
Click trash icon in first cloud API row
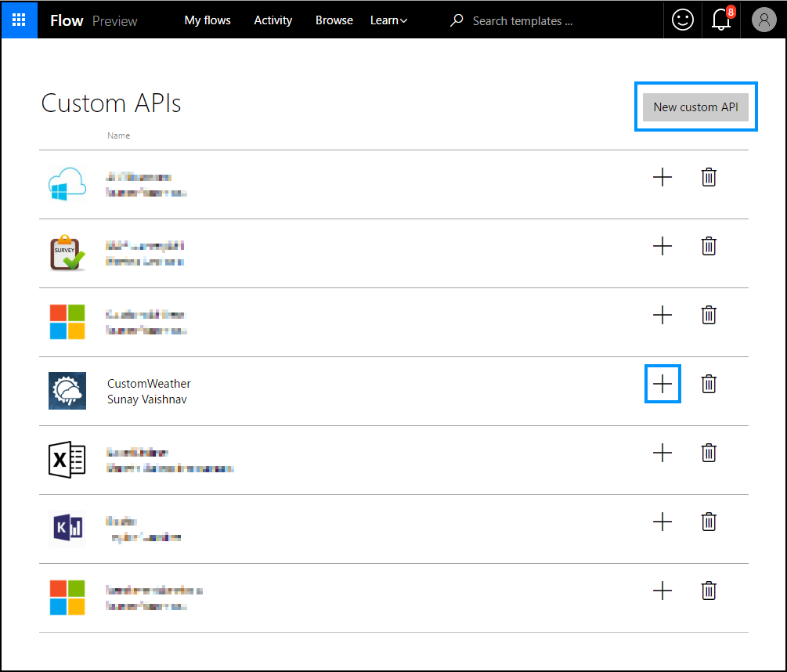pos(709,177)
